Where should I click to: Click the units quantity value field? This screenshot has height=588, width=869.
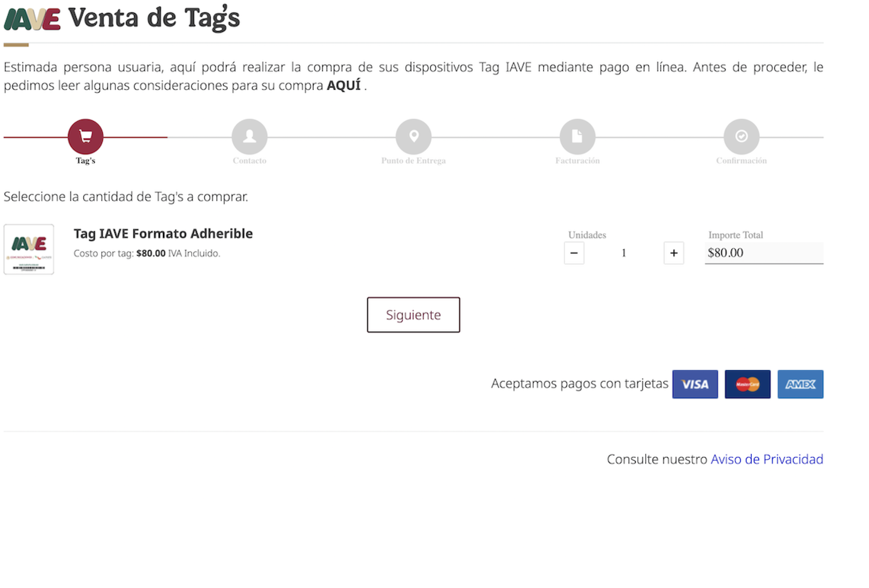624,253
